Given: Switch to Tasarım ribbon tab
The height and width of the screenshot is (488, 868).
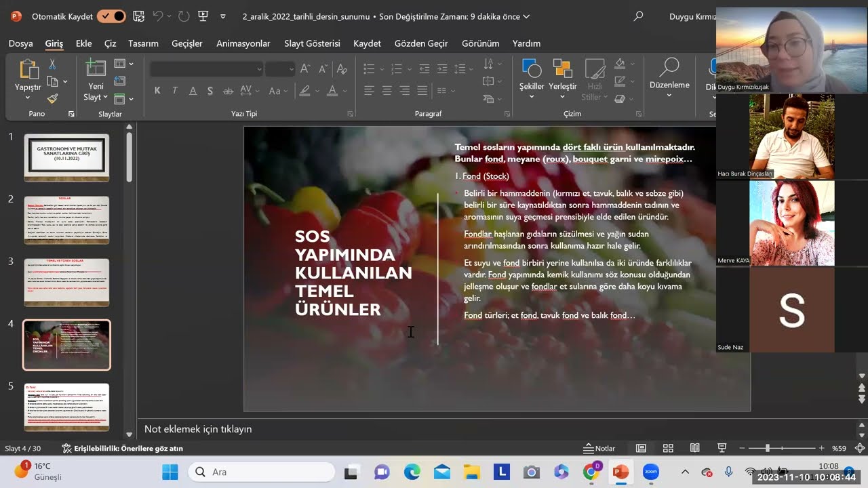Looking at the screenshot, I should coord(143,43).
